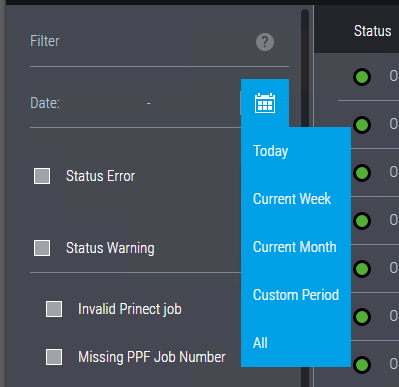
Task: Pick Current Month date range
Action: click(x=296, y=247)
